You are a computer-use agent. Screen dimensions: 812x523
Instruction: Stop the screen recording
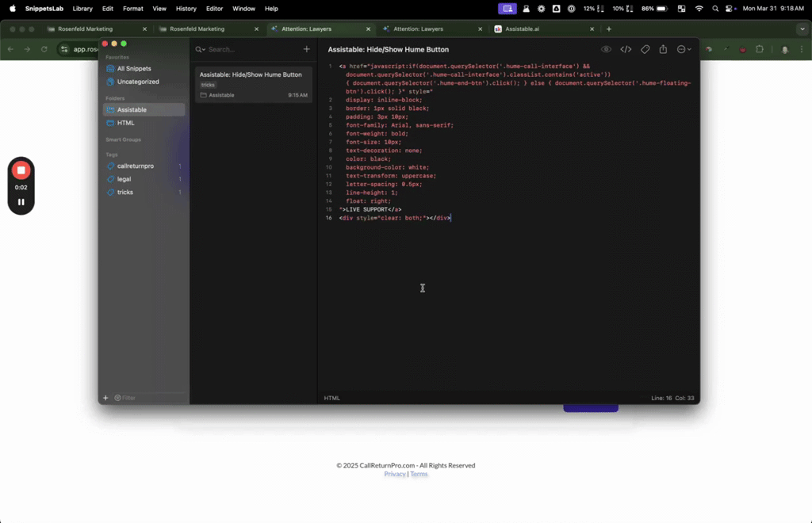21,170
